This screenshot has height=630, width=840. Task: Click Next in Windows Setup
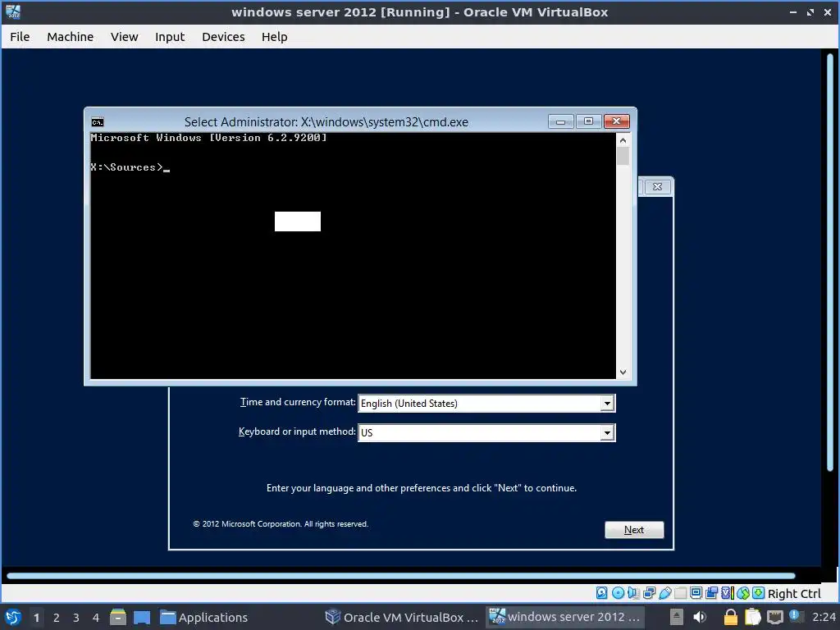coord(634,530)
